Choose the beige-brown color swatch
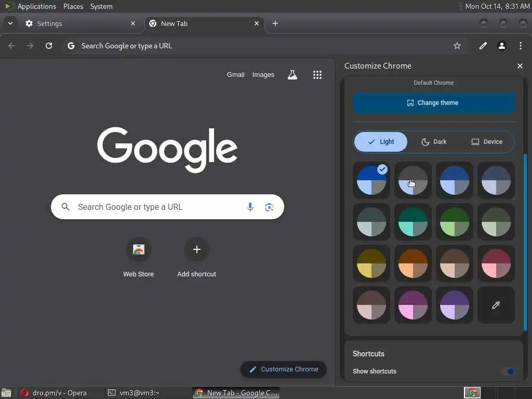Viewport: 532px width, 399px height. (454, 263)
